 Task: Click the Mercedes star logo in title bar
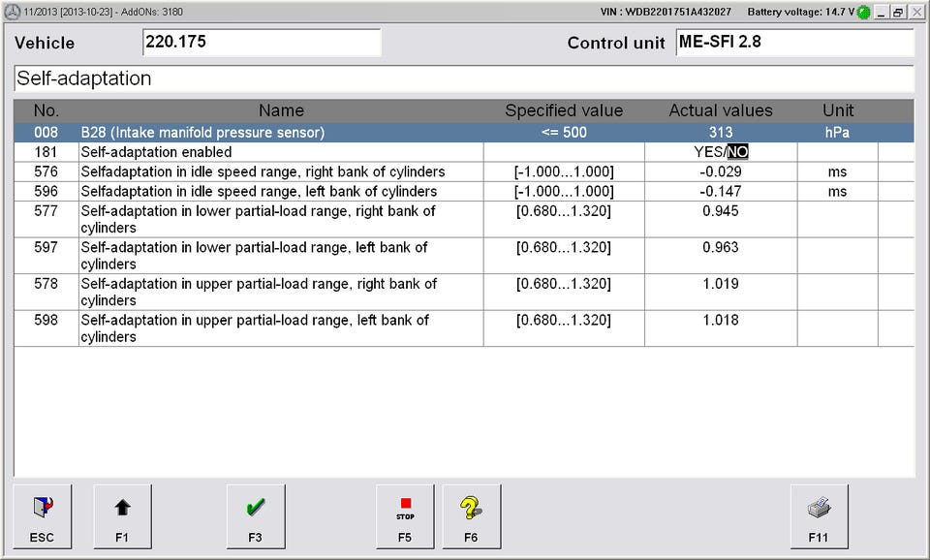pos(12,12)
